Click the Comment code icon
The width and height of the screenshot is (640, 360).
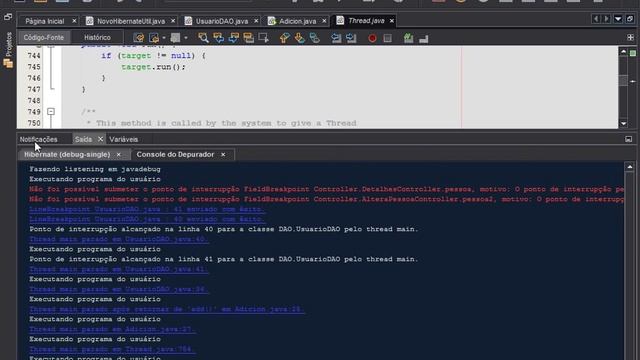pos(408,38)
